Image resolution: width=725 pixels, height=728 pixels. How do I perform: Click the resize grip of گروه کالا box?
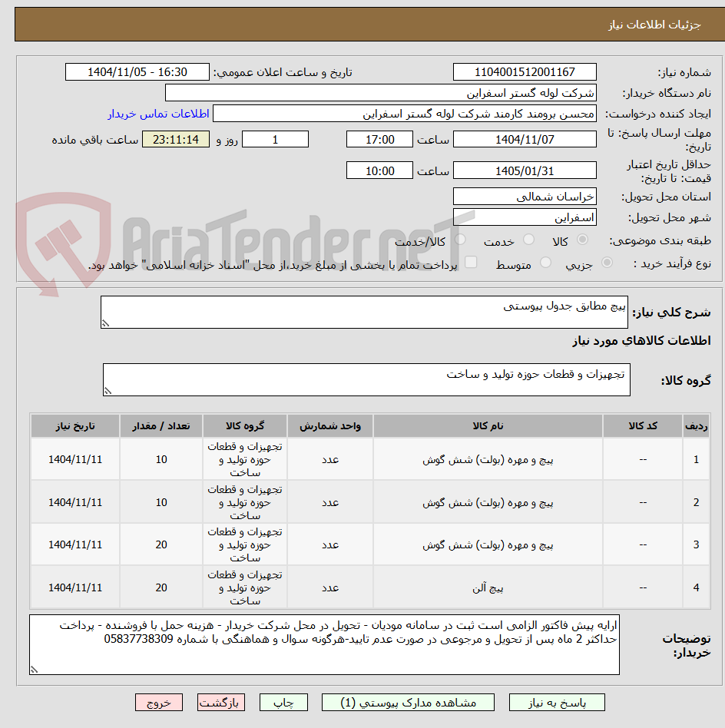click(108, 392)
